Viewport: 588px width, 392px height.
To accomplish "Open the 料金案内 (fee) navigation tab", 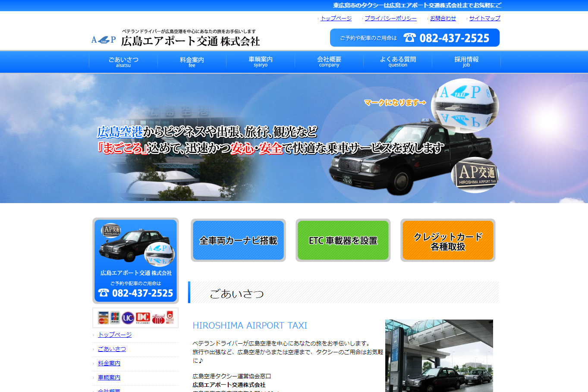I will pos(192,62).
